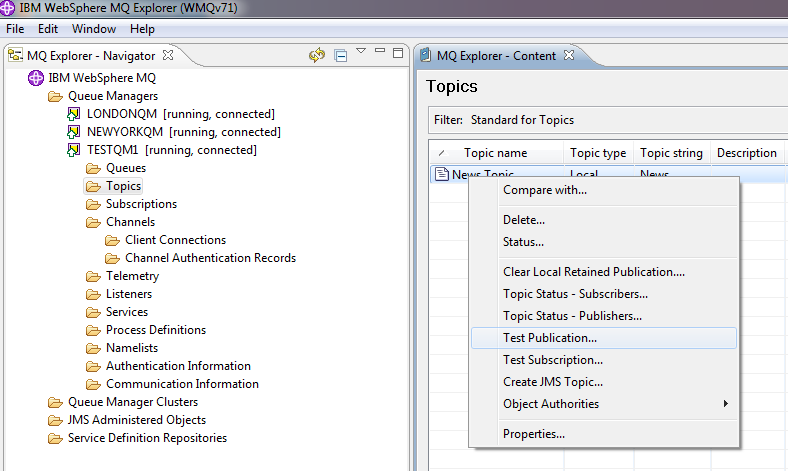Click the LONDONQM queue manager icon
This screenshot has height=471, width=788.
click(73, 114)
